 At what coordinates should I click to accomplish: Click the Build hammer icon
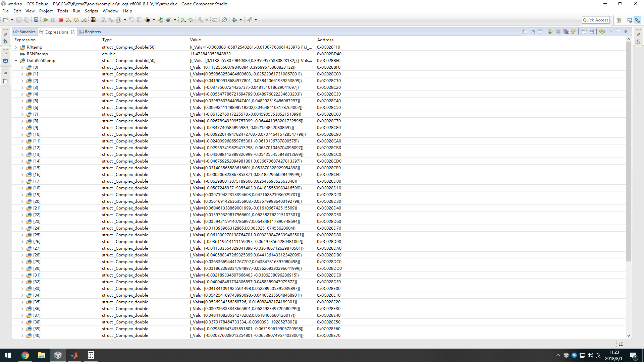(200, 20)
